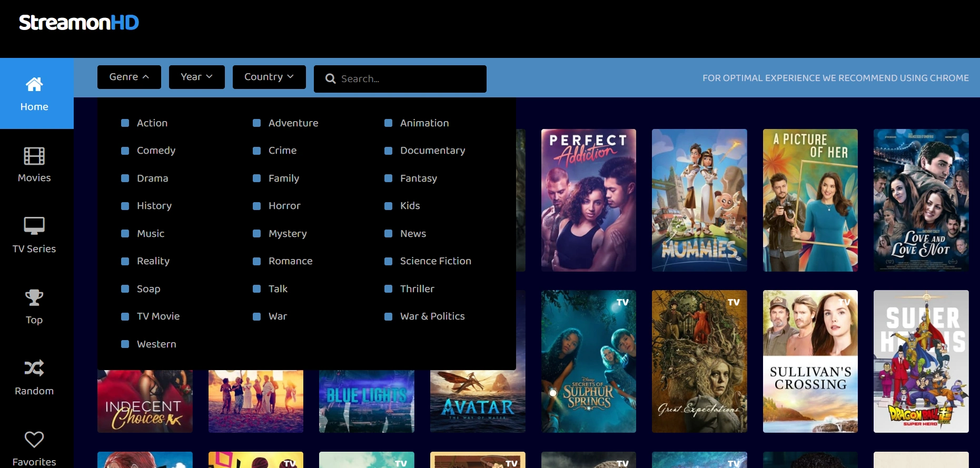Open Favorites via heart icon
980x468 pixels.
point(34,440)
